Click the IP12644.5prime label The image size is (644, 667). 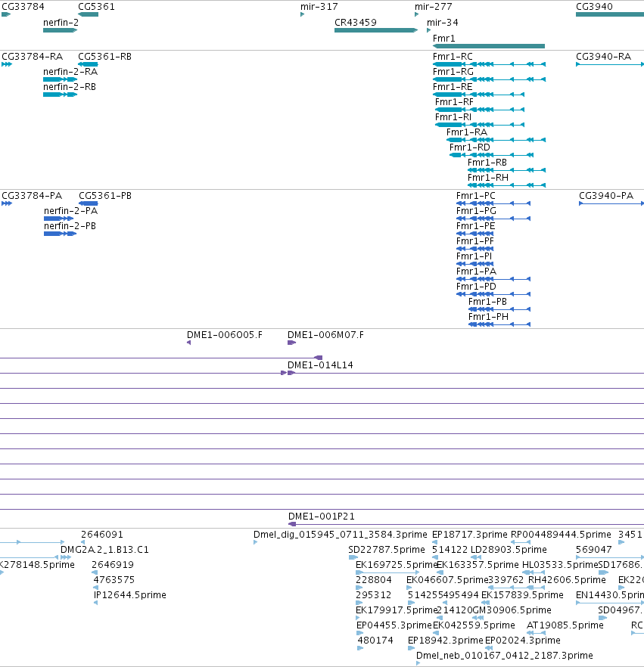point(130,594)
